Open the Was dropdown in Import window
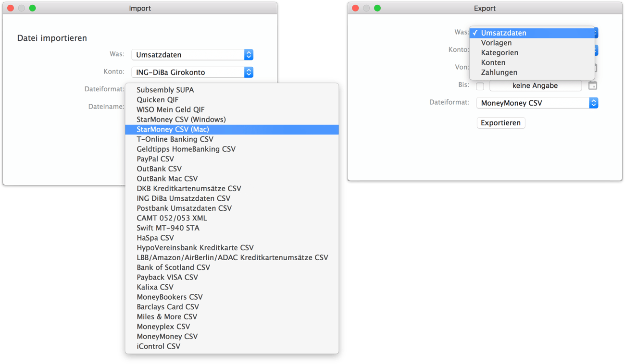625x364 pixels. 192,55
